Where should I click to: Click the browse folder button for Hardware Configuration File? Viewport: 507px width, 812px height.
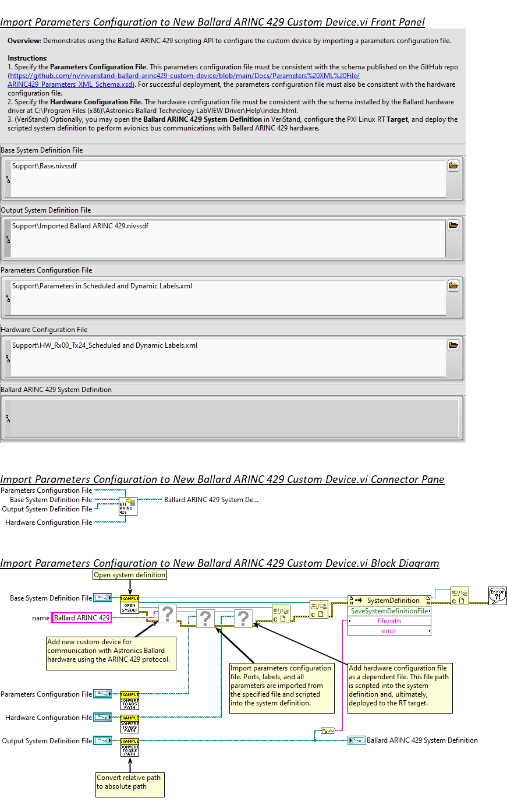453,345
